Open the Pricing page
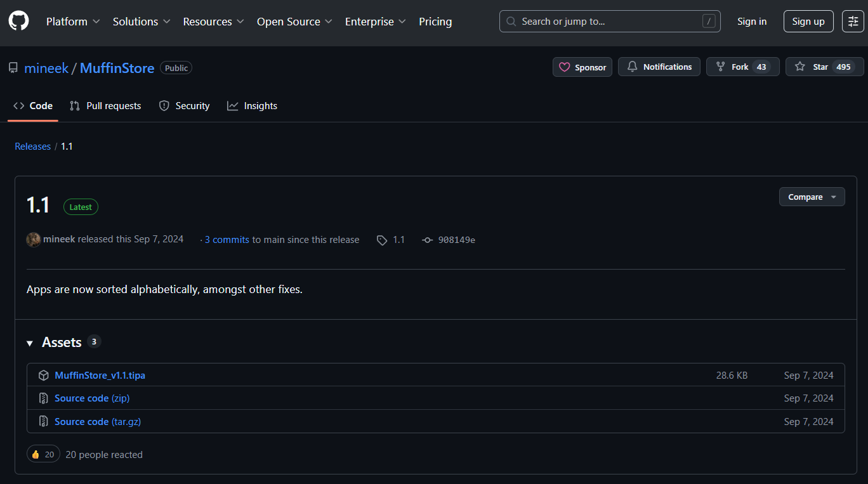Viewport: 868px width, 484px height. [x=435, y=22]
